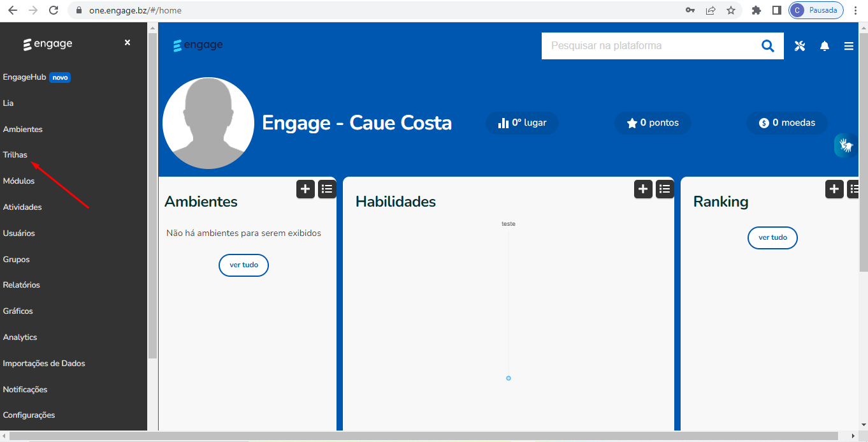The image size is (868, 442).
Task: Open the Habilidades list view icon
Action: pos(665,189)
